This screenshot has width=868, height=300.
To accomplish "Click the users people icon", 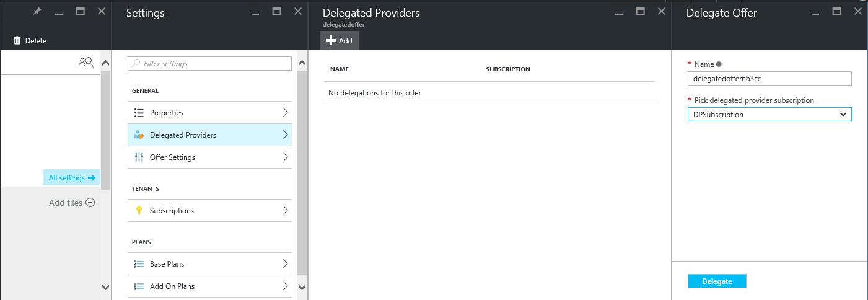I will coord(85,62).
